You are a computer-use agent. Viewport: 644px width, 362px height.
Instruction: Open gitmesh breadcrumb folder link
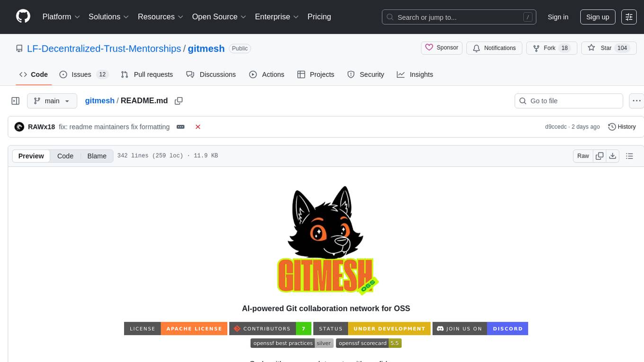(99, 100)
